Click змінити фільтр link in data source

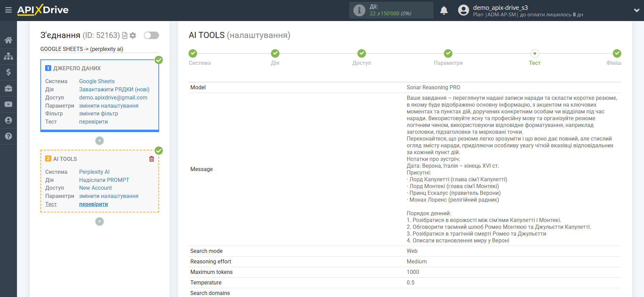click(98, 114)
